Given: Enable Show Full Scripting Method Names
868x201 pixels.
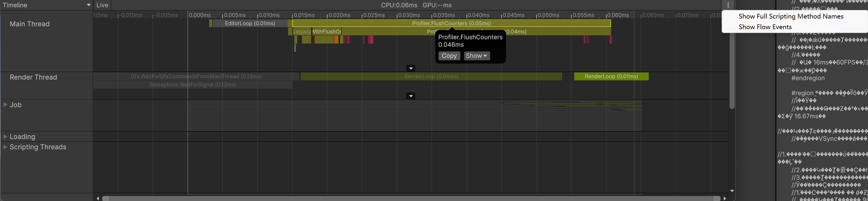Looking at the screenshot, I should pyautogui.click(x=791, y=16).
